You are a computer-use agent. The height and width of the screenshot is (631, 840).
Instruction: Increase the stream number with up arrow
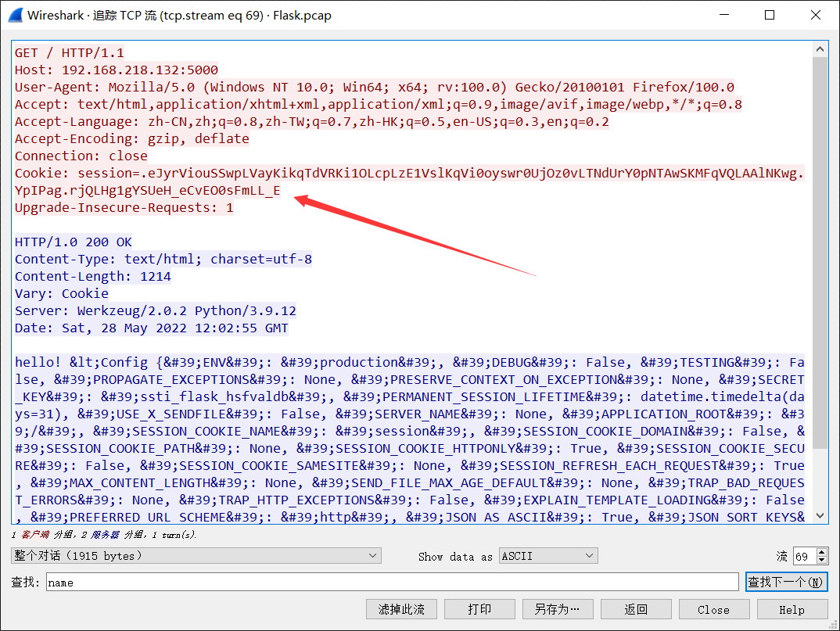(x=822, y=552)
